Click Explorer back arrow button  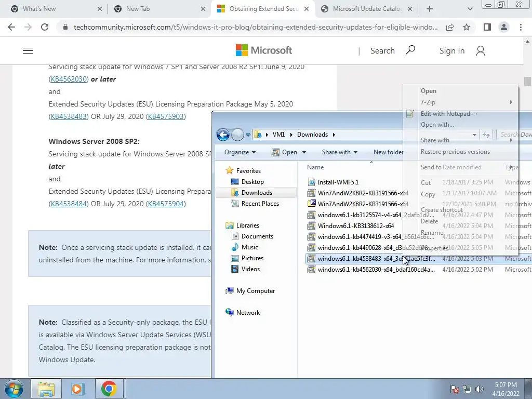(223, 135)
